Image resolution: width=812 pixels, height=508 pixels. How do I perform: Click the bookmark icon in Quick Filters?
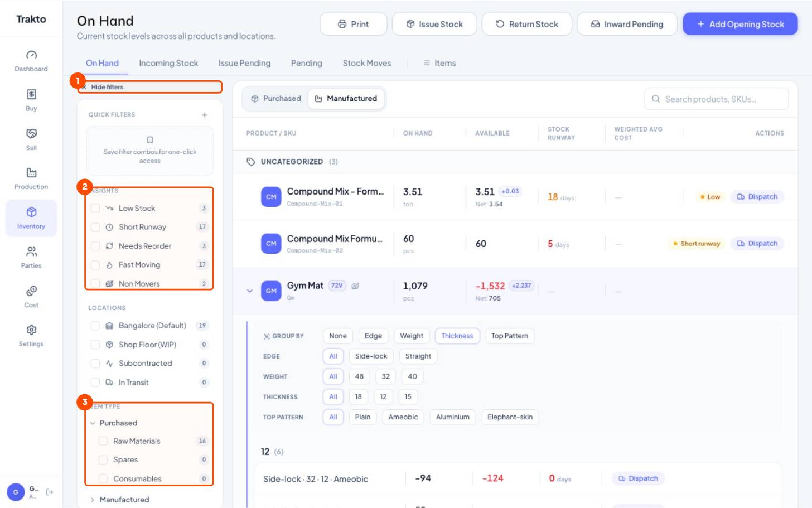pos(149,139)
